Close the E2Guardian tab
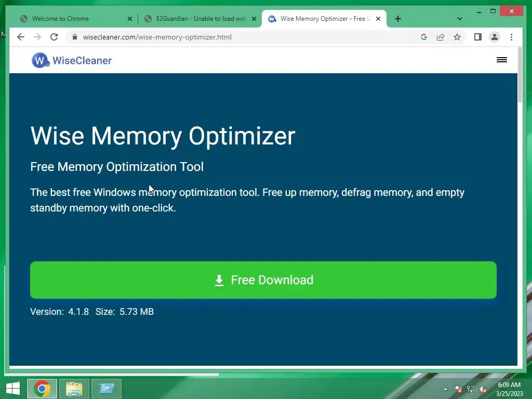 coord(254,19)
